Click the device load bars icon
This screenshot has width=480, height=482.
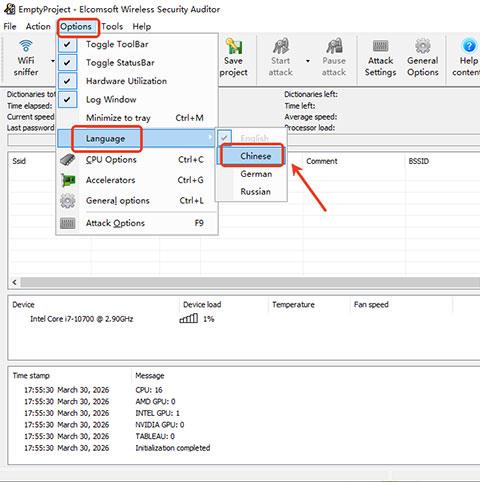[189, 319]
